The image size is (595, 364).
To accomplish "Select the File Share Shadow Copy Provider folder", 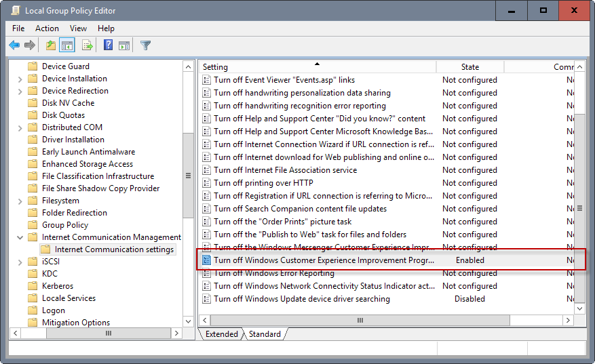I will click(x=100, y=188).
